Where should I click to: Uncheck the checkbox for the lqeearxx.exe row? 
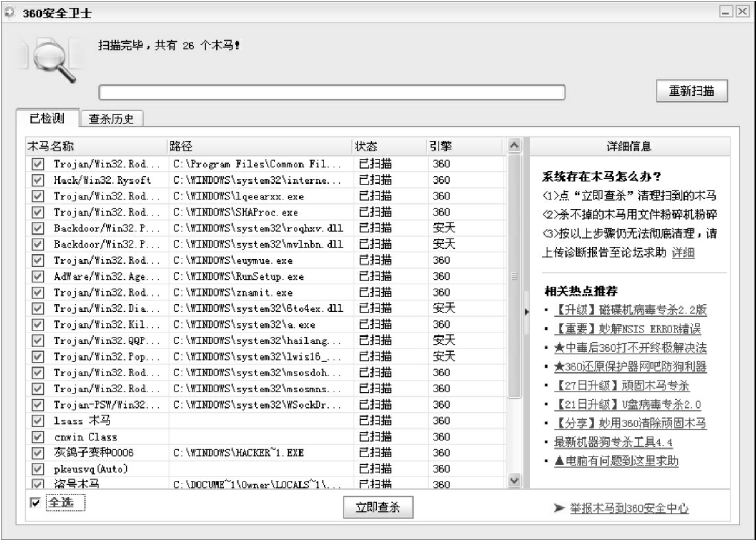coord(37,196)
